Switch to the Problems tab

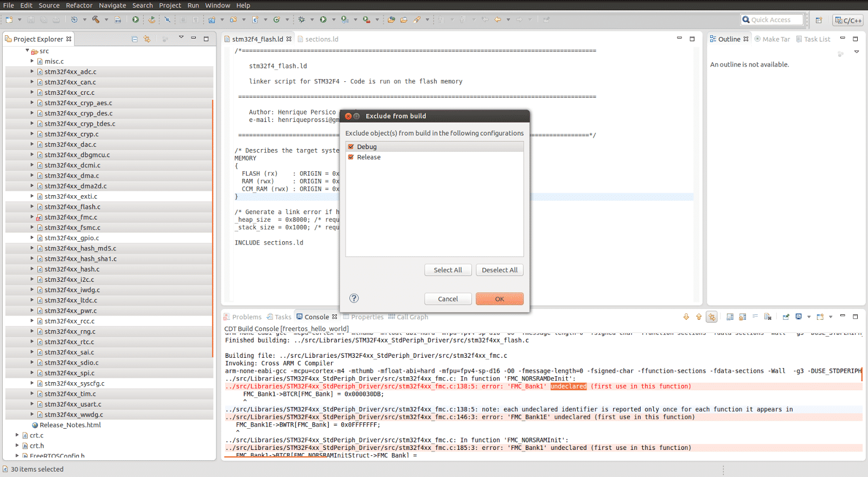point(242,317)
